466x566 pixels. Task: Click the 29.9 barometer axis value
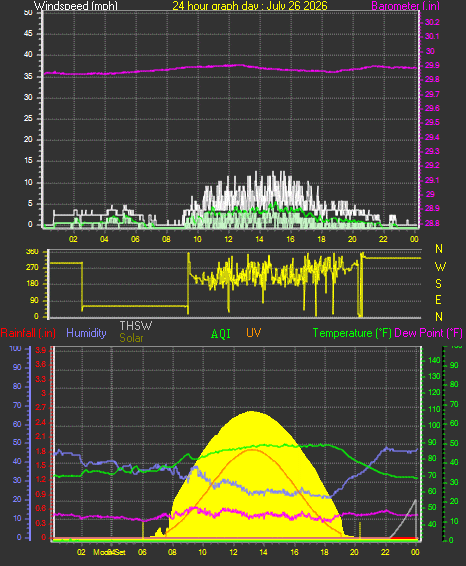click(x=432, y=65)
